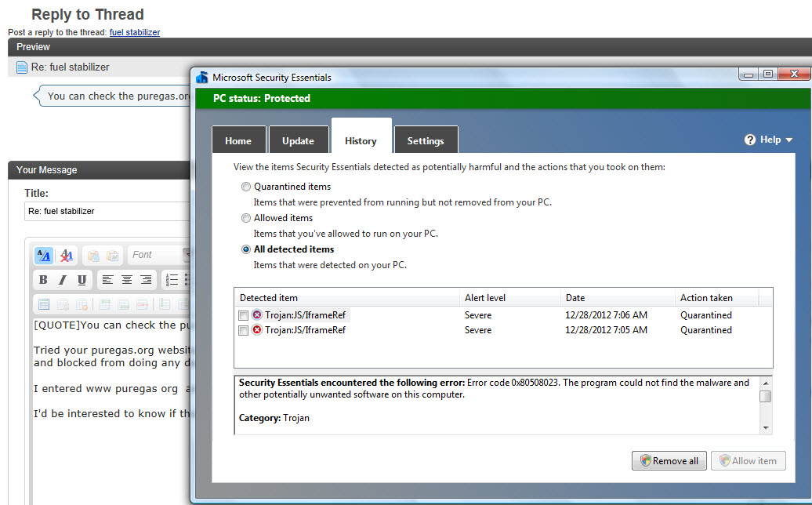Select the Quarantined items radio button
812x505 pixels.
(246, 187)
